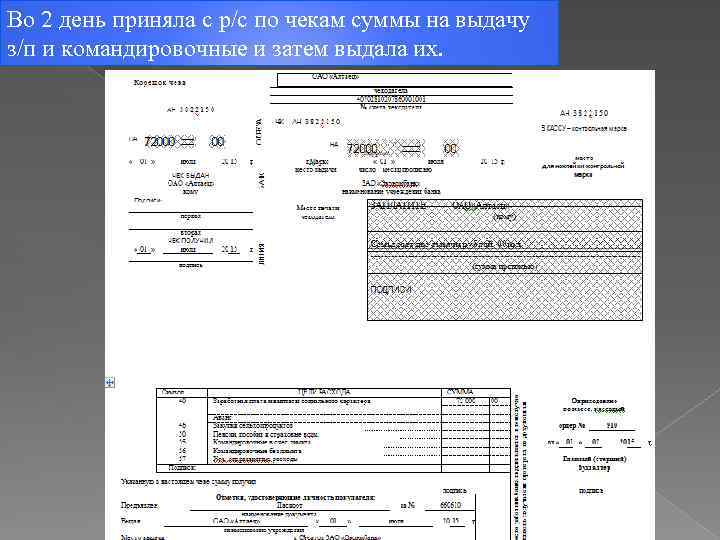Click "Место печати" label

(x=318, y=208)
